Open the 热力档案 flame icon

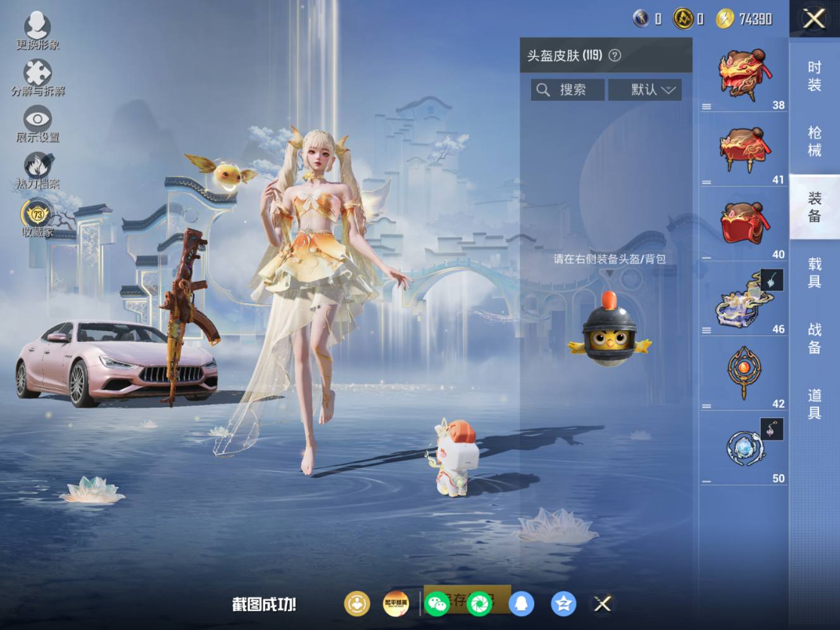tap(37, 165)
